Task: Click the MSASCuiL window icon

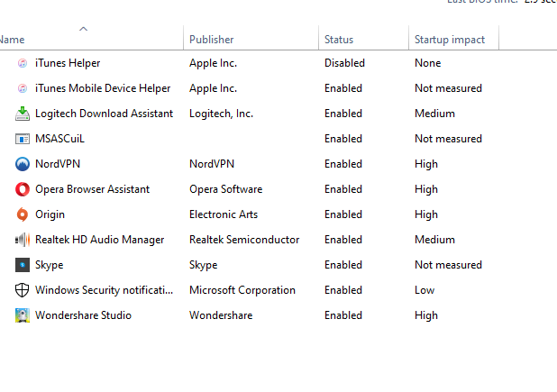Action: pyautogui.click(x=23, y=139)
